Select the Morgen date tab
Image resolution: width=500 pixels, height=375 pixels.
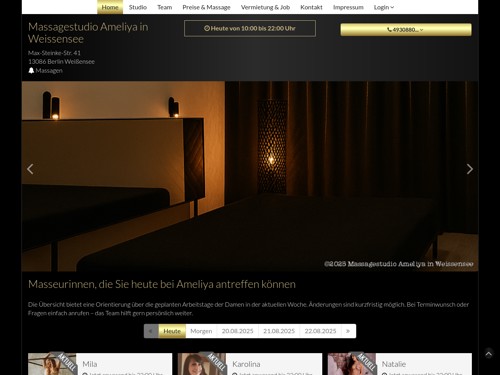[201, 331]
